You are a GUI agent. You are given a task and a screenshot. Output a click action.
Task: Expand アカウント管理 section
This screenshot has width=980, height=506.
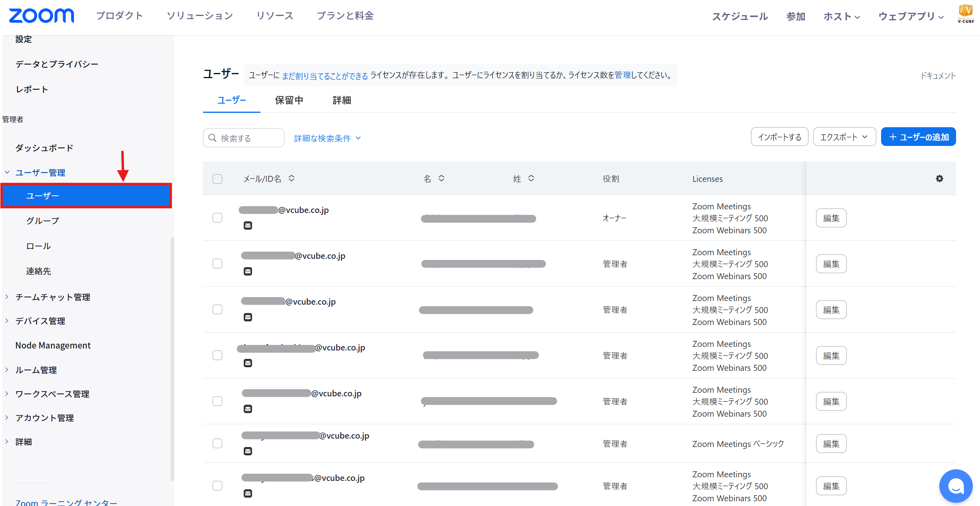pos(7,417)
